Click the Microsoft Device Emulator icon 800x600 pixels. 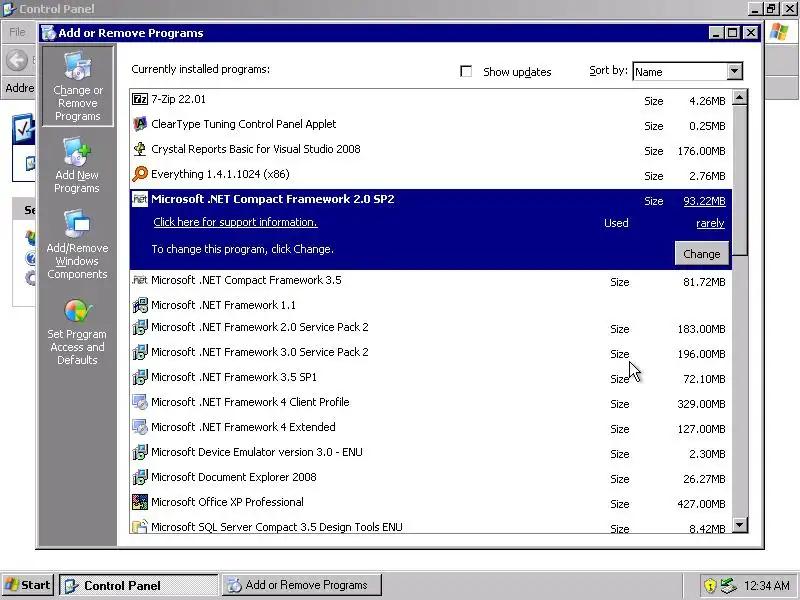[140, 452]
